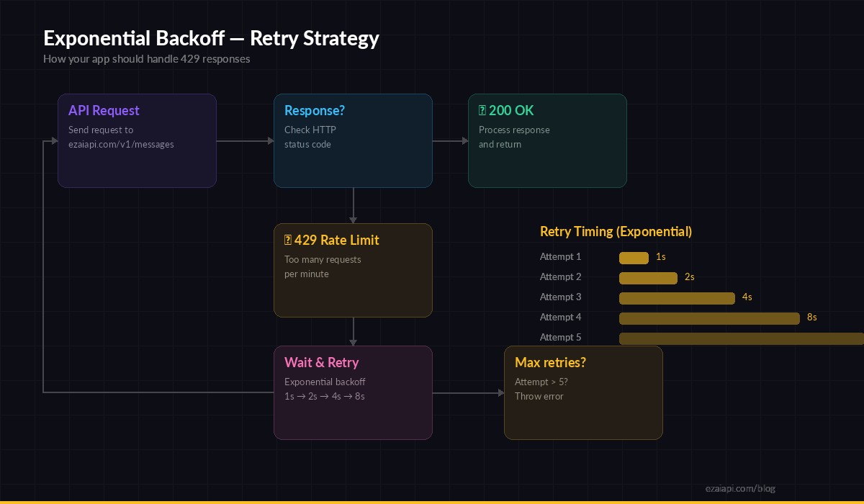Toggle the arrow from 429 to Wait & Retry
This screenshot has width=864, height=504.
click(353, 333)
